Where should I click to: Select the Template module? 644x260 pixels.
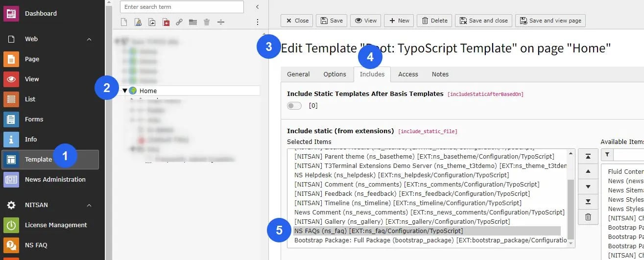click(x=49, y=159)
